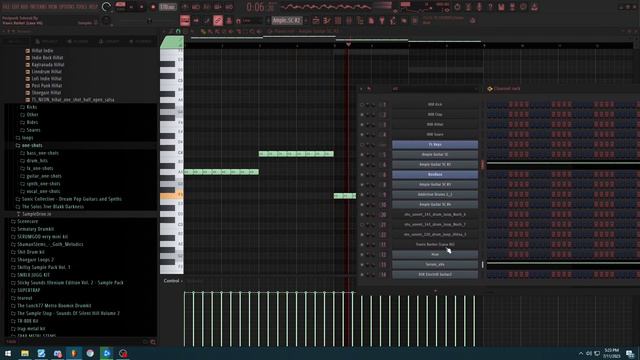This screenshot has height=360, width=640.
Task: Toggle the loop recording icon
Action: (229, 7)
